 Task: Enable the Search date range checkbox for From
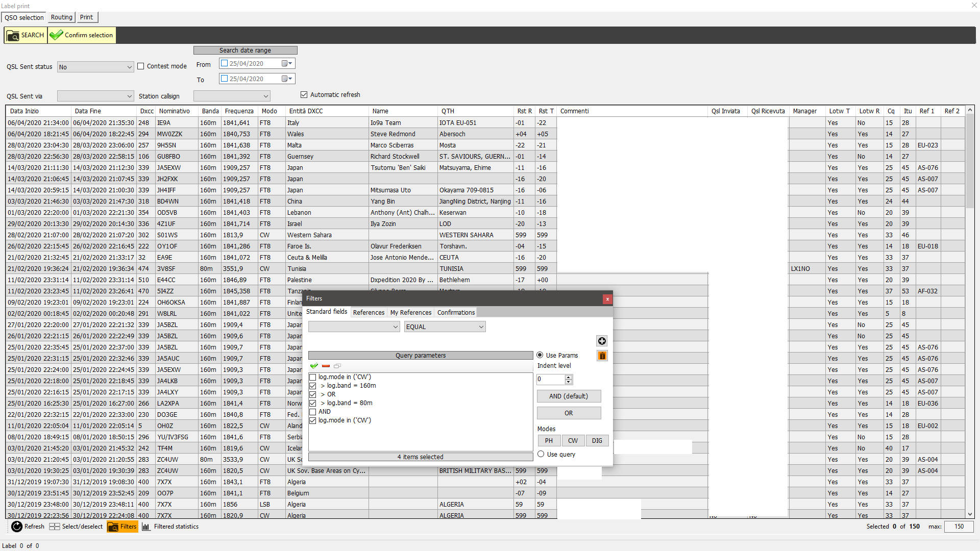(224, 63)
